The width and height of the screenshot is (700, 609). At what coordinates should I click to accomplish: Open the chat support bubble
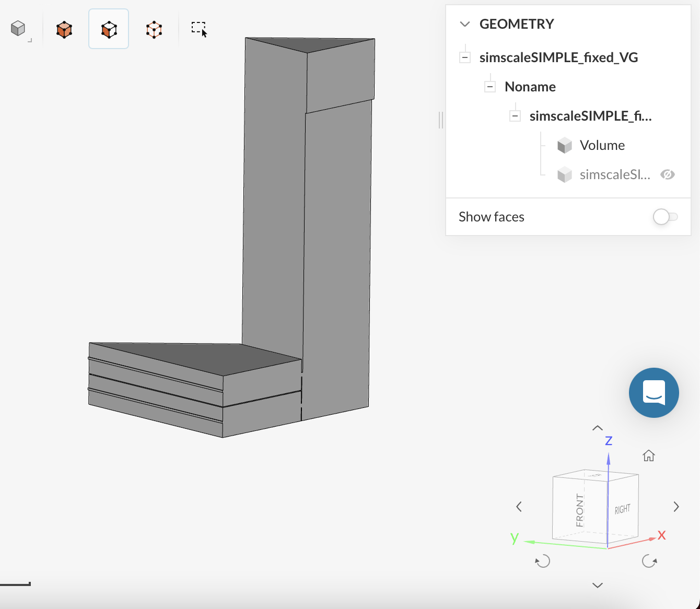(x=654, y=393)
